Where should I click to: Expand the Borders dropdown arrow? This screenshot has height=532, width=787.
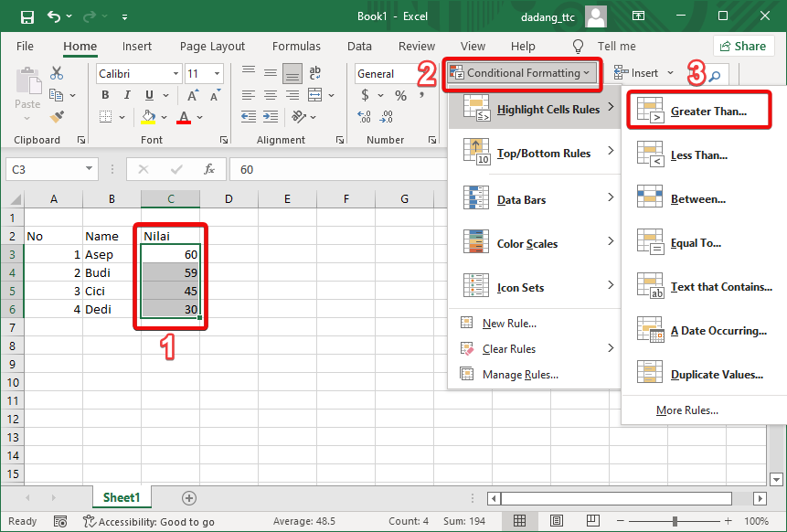point(122,116)
